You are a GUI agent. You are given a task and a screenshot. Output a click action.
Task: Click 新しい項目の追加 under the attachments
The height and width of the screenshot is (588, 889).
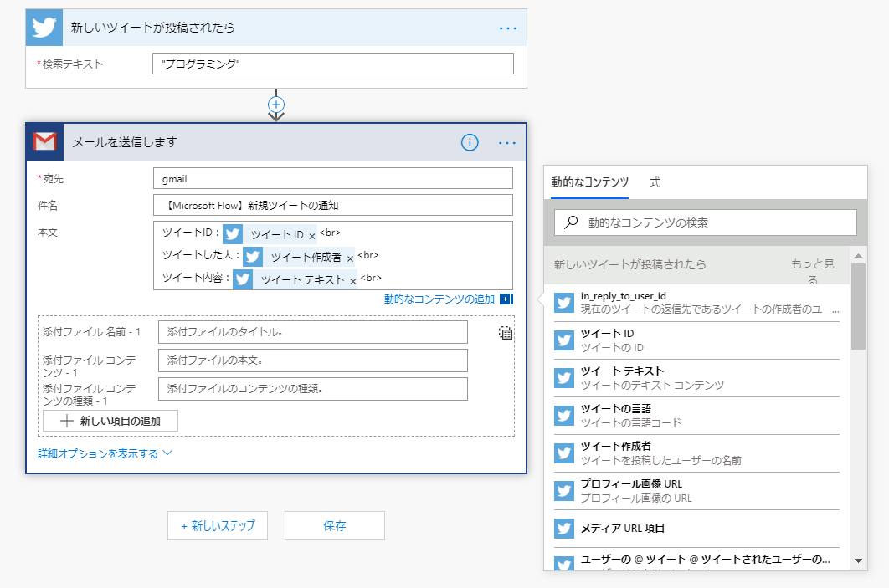[110, 422]
